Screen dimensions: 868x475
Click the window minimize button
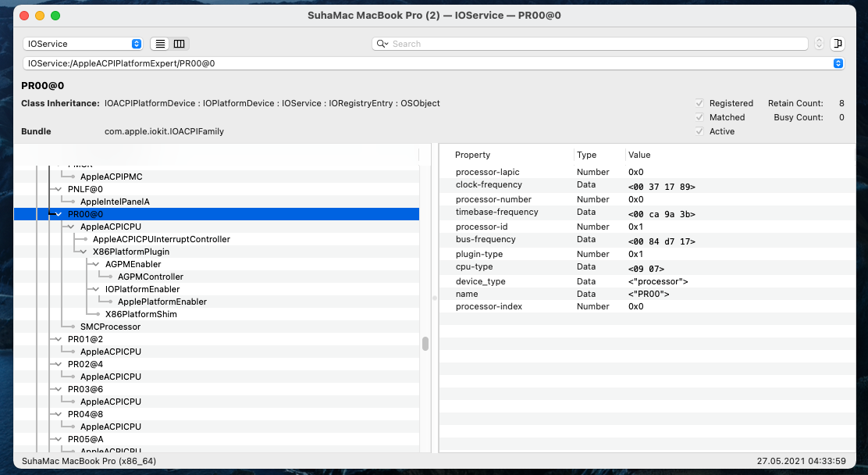coord(40,16)
